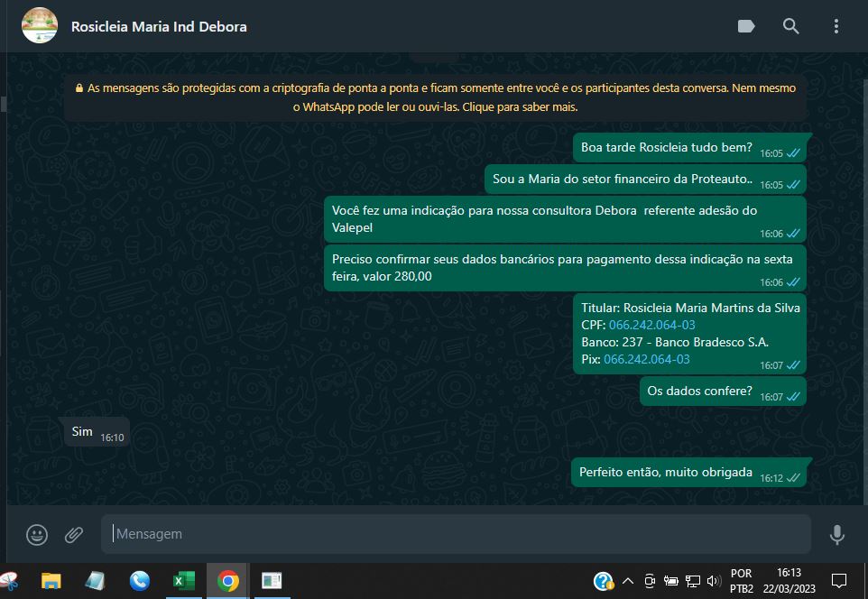Open contact info via chat name header
Viewport: 868px width, 599px height.
click(x=159, y=26)
